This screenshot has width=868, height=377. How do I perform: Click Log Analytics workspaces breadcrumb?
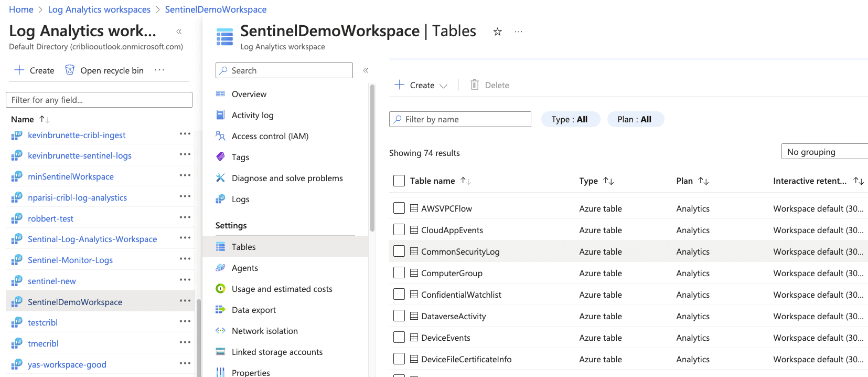99,9
